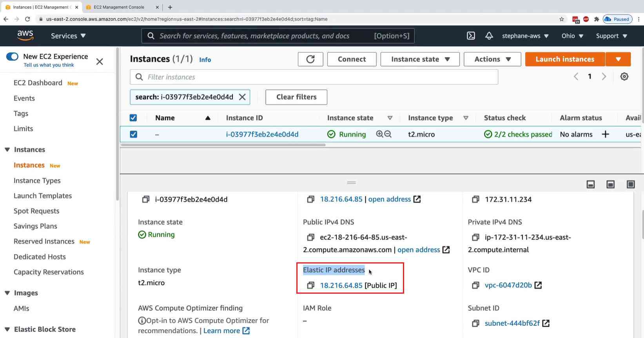Open Launch instances split arrow
644x338 pixels.
(618, 59)
